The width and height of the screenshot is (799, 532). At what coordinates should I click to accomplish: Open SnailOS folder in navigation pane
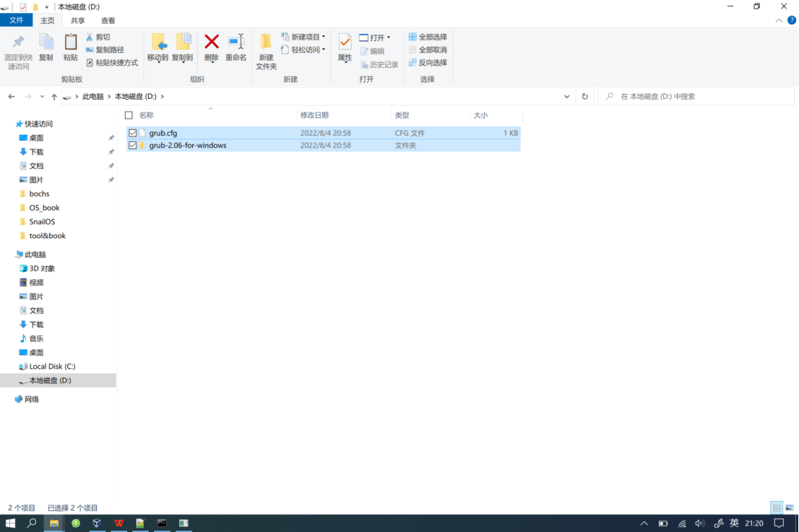(42, 222)
